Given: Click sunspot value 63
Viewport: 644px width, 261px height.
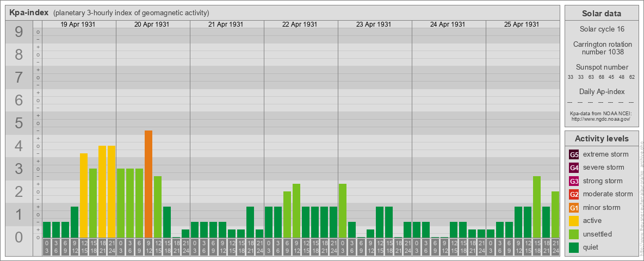Looking at the screenshot, I should point(591,77).
